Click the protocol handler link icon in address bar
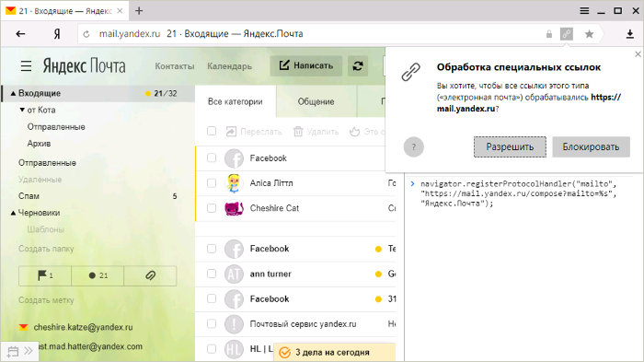This screenshot has height=362, width=644. coord(567,34)
